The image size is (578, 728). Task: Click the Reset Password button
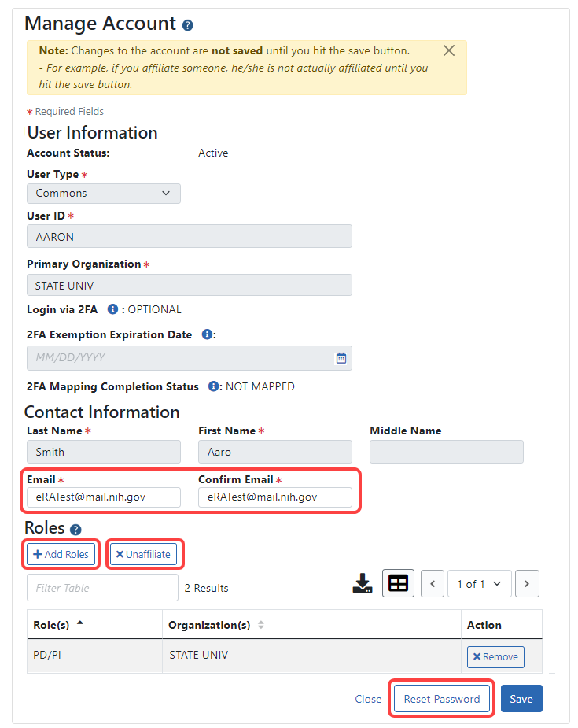coord(442,699)
